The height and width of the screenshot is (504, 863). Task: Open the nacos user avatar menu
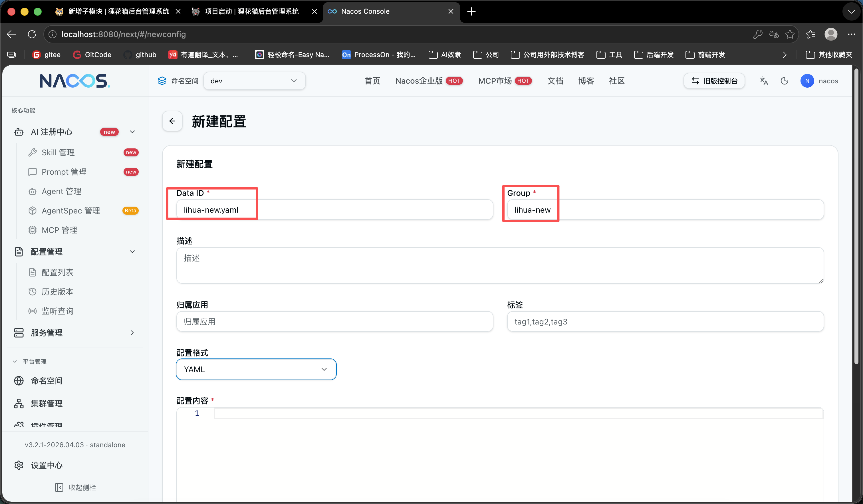tap(807, 81)
